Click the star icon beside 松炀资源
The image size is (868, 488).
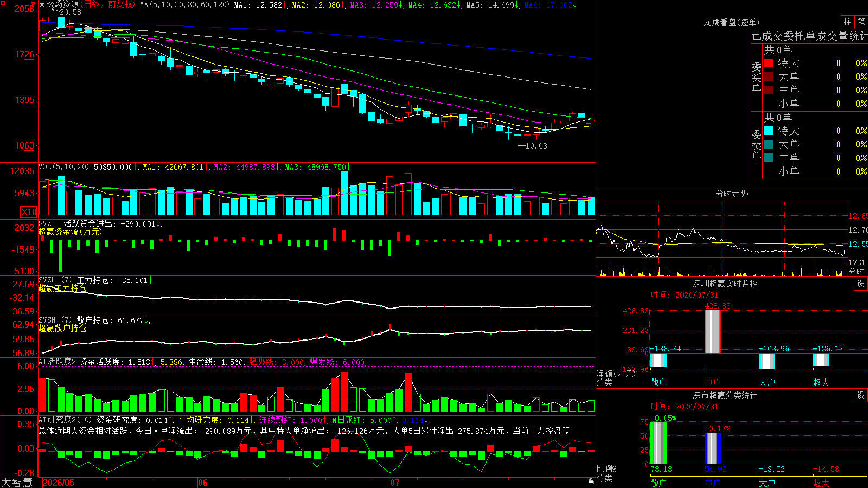(x=42, y=4)
